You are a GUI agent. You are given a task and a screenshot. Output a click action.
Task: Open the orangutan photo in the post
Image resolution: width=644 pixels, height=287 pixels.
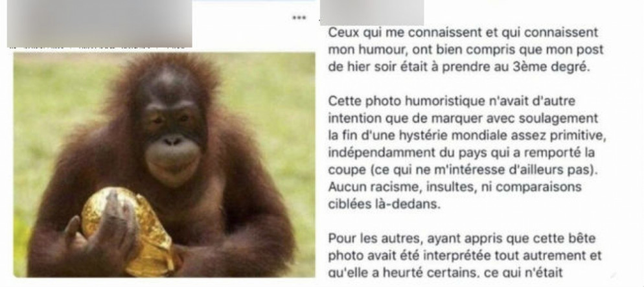[165, 165]
